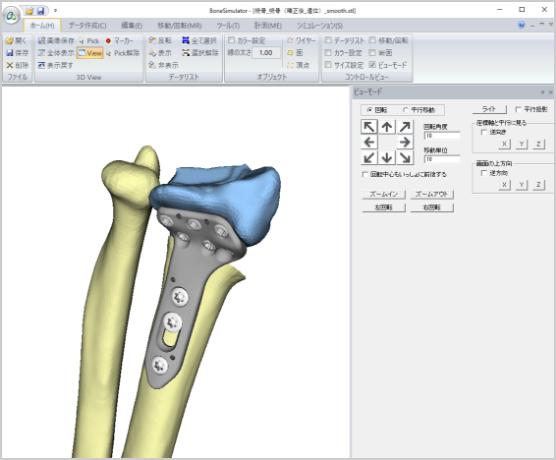Click the 回転角度 input field
The height and width of the screenshot is (460, 556).
pos(442,135)
